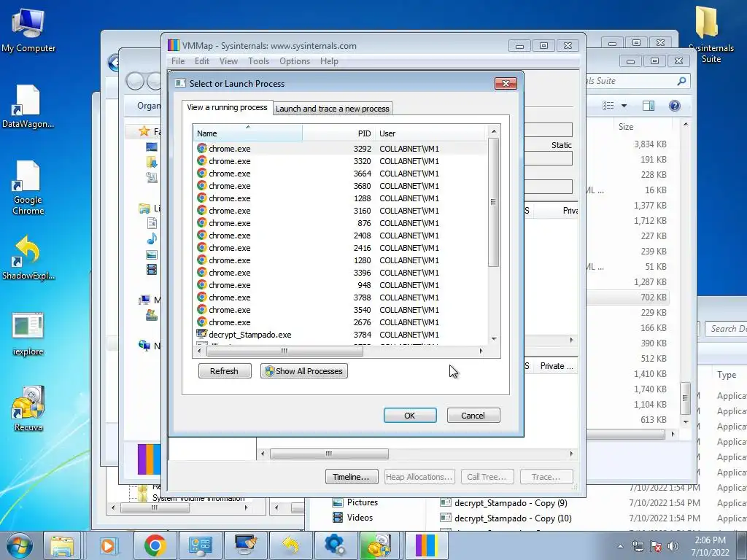Sort process list by Name column

pyautogui.click(x=248, y=133)
